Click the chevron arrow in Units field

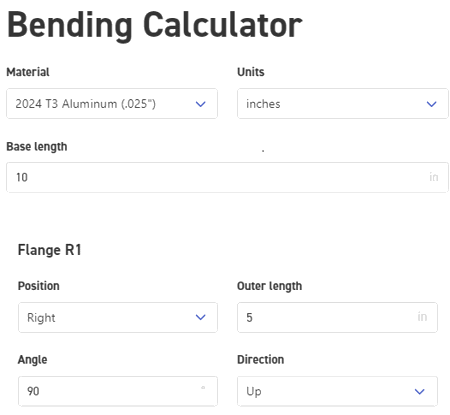(x=431, y=104)
